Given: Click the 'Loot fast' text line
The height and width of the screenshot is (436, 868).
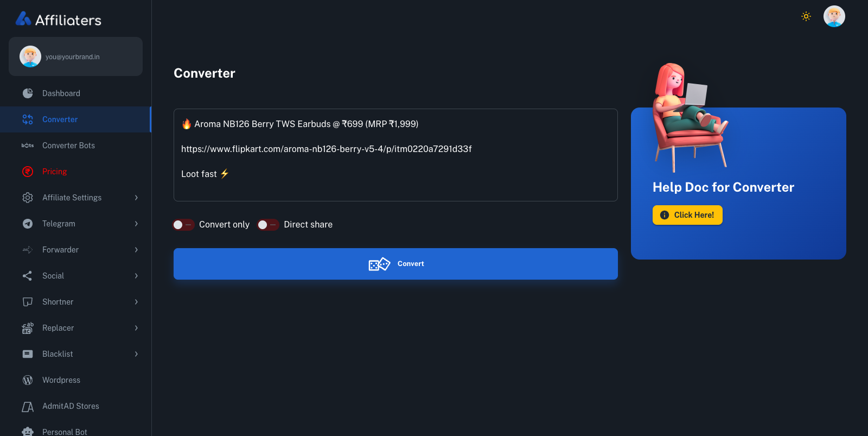Looking at the screenshot, I should (x=205, y=174).
